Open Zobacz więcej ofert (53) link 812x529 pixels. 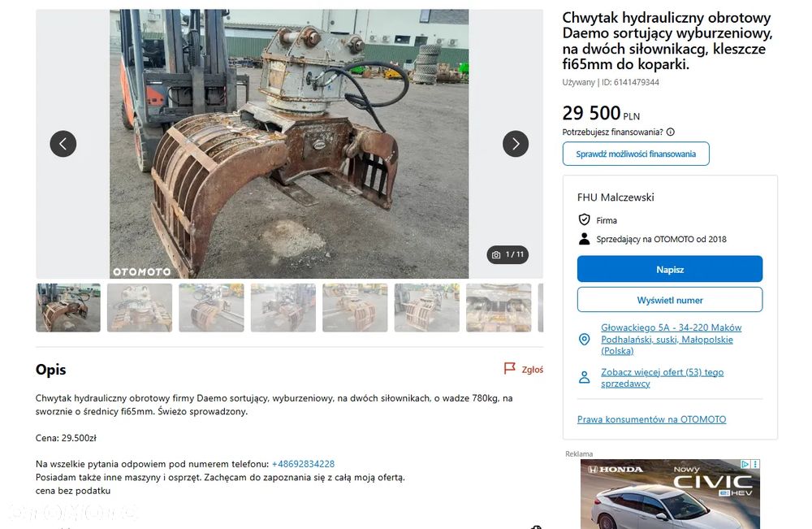(662, 378)
